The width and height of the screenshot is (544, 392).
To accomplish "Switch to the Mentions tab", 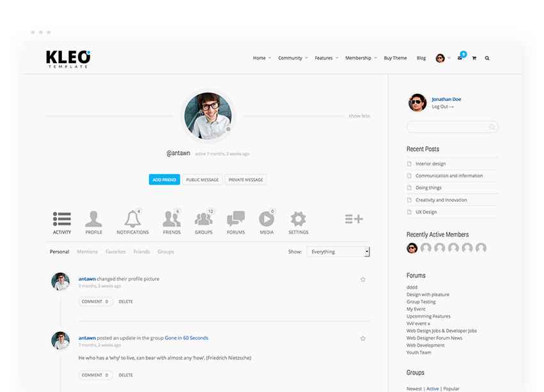I will pos(88,252).
